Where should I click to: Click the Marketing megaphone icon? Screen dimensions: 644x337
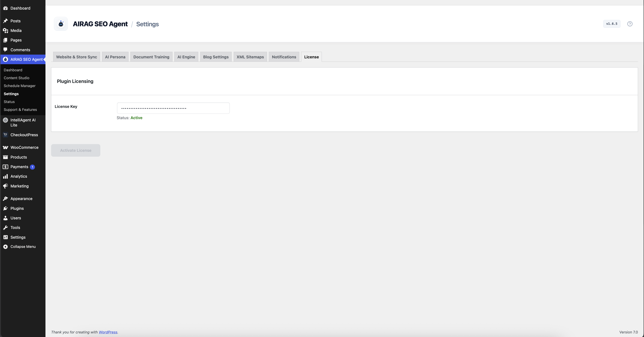[5, 186]
